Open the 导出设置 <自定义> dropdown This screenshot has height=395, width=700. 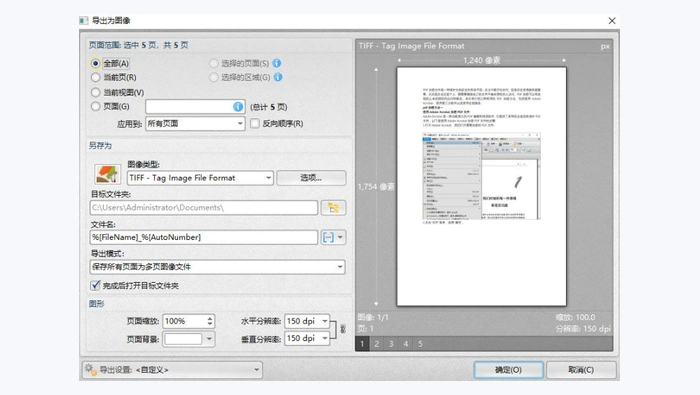[172, 370]
